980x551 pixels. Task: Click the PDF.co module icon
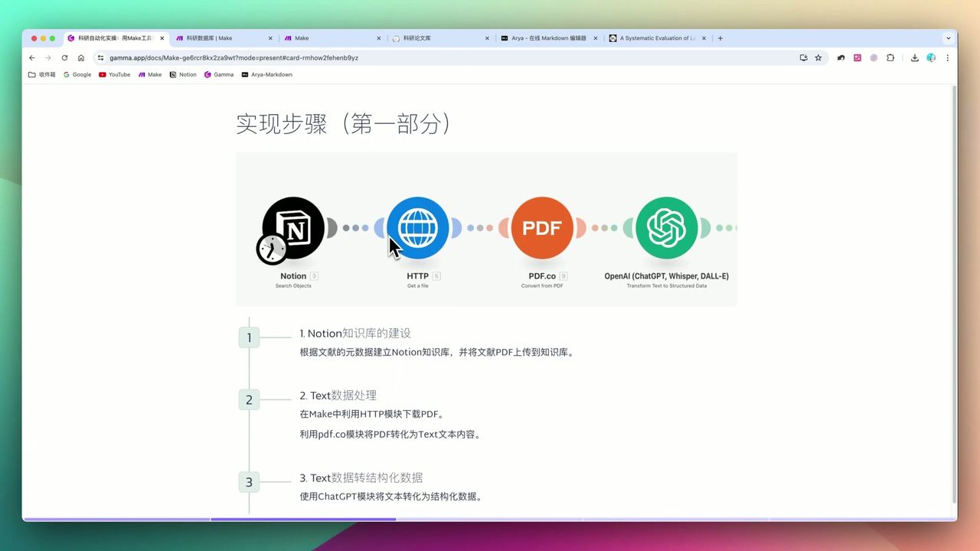[542, 227]
